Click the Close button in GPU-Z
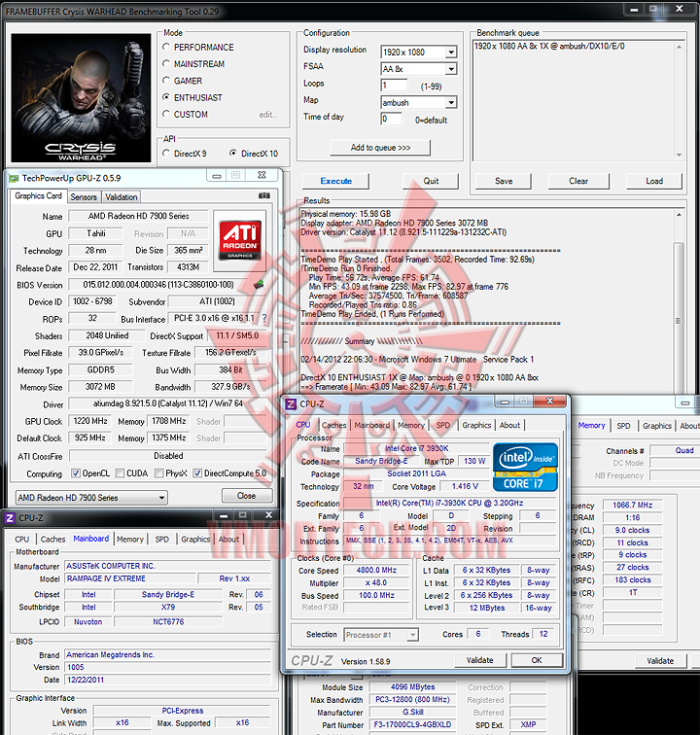The height and width of the screenshot is (735, 700). click(247, 496)
